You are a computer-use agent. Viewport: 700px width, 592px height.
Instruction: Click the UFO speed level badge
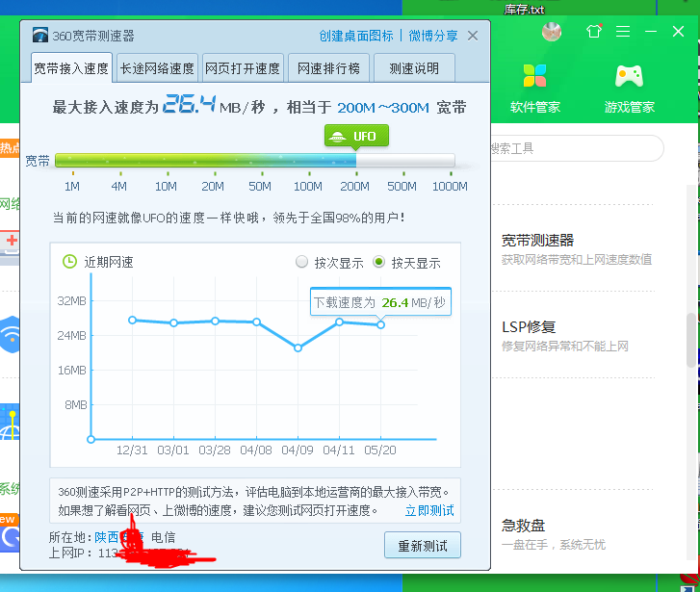(x=356, y=136)
